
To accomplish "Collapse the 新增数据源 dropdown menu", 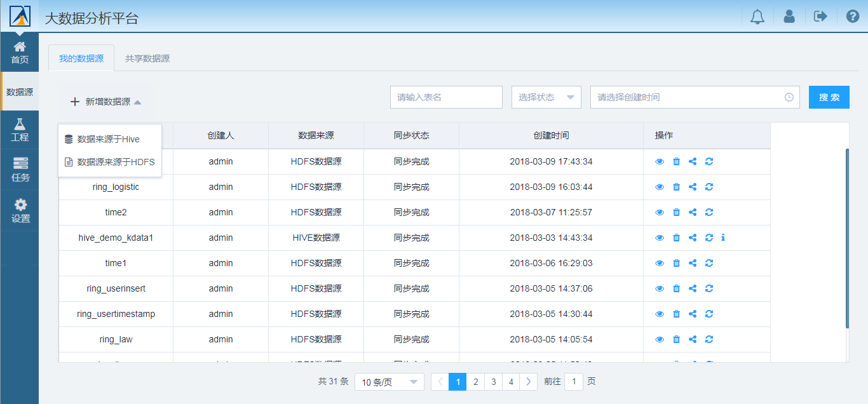I will tap(105, 102).
